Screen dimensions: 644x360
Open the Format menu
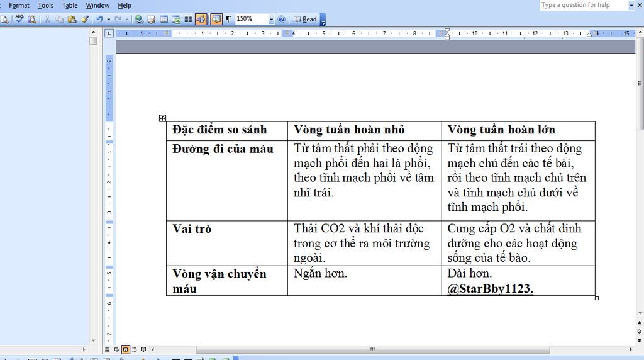click(x=19, y=5)
